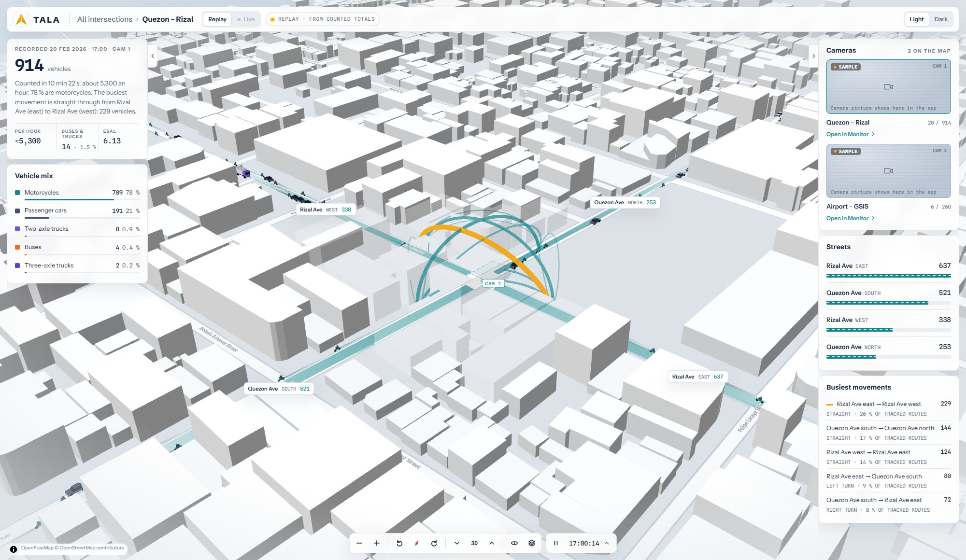This screenshot has height=560, width=966.
Task: Switch to Dark theme
Action: 940,19
